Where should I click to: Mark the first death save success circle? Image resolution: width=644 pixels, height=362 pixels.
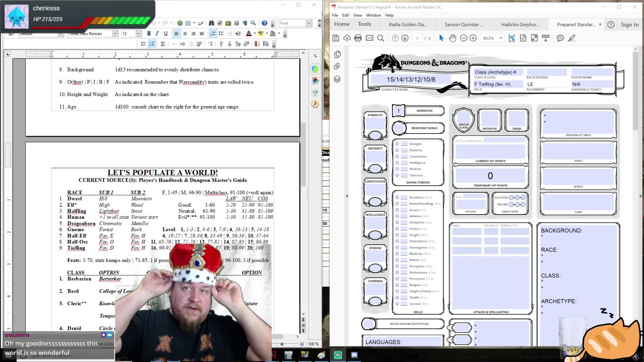pyautogui.click(x=512, y=198)
